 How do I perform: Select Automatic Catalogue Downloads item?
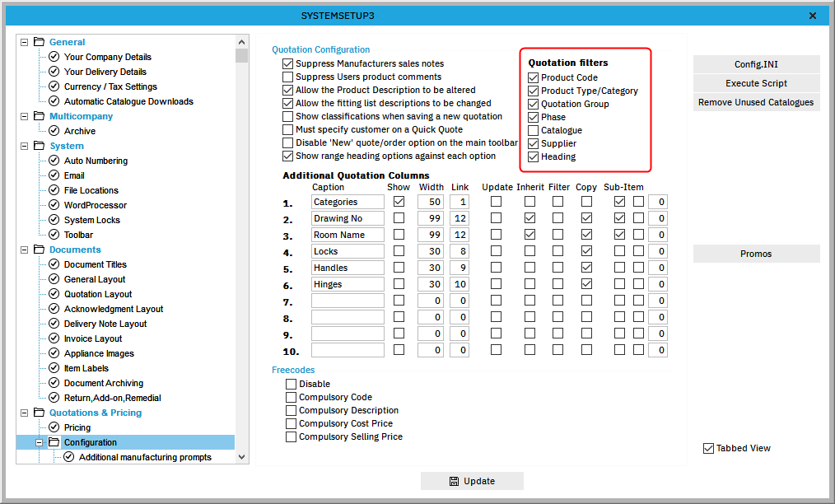[x=128, y=101]
